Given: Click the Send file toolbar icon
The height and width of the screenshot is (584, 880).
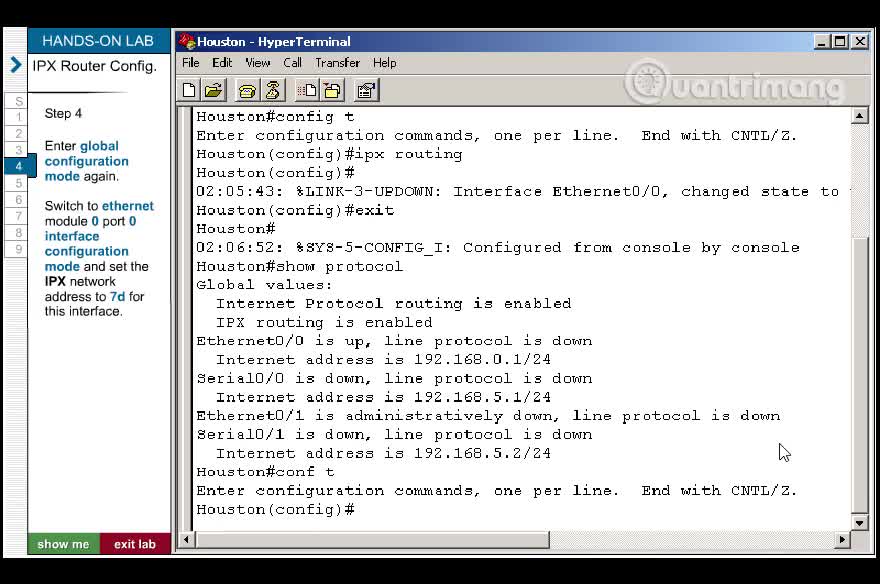Looking at the screenshot, I should pos(307,90).
